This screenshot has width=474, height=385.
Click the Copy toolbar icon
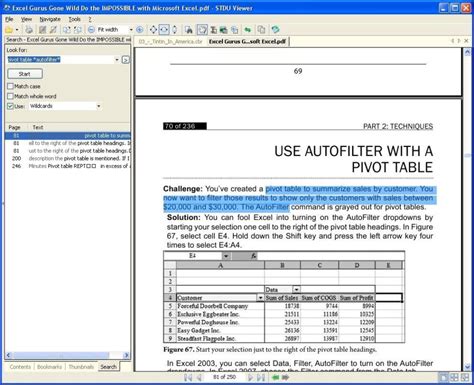pyautogui.click(x=262, y=30)
